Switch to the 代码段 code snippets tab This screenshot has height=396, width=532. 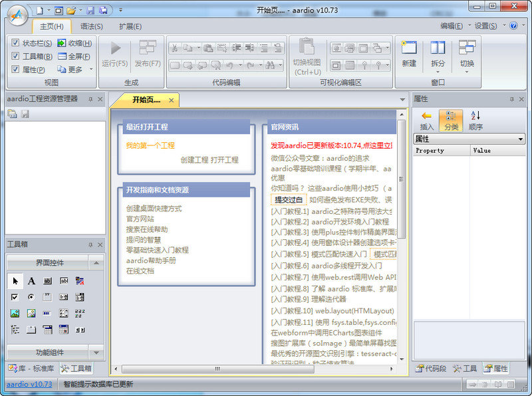pos(431,369)
